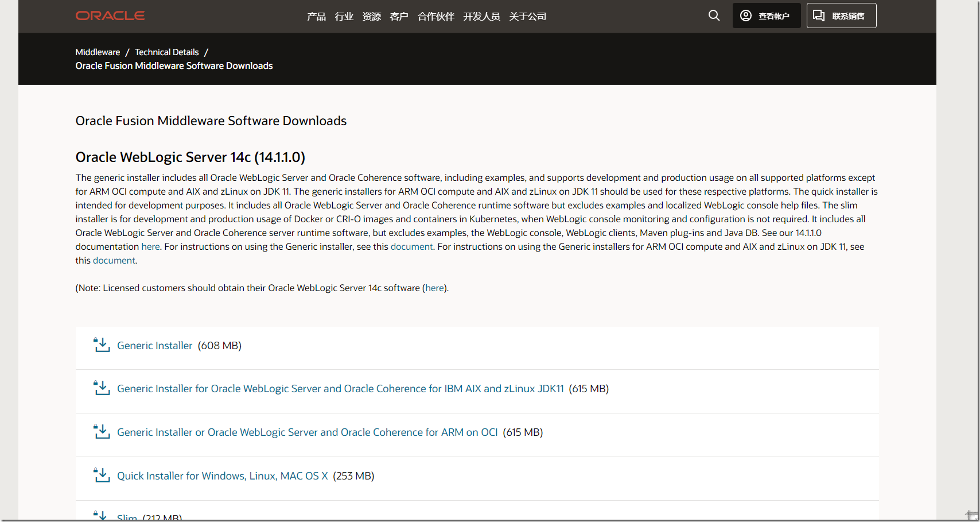
Task: Click the Oracle WebLogic Server 14c (14.1.1.0) heading
Action: 190,157
